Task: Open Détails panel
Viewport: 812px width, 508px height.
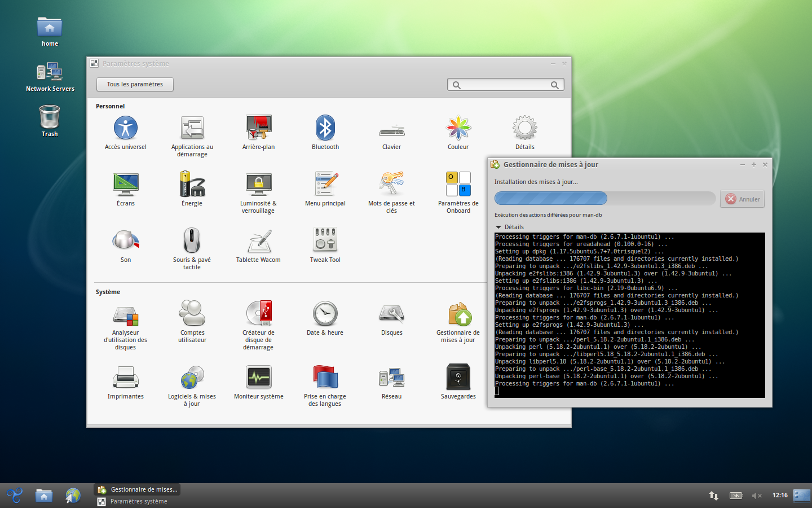Action: coord(525,133)
